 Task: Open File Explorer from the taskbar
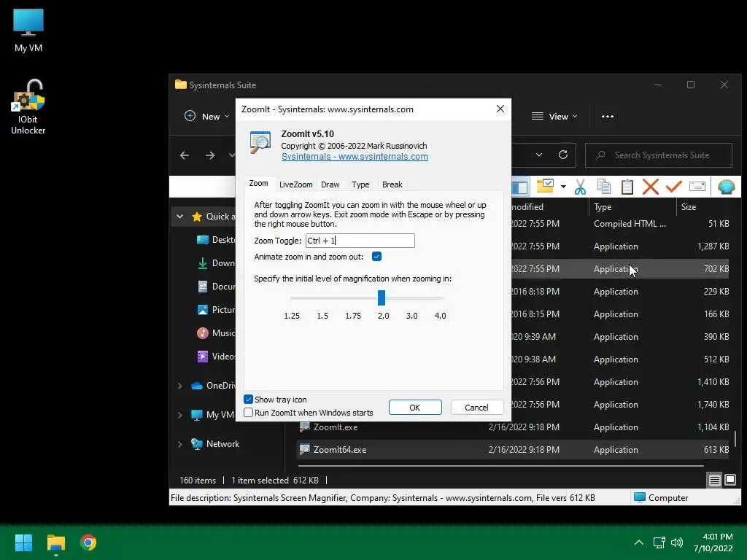pos(55,542)
